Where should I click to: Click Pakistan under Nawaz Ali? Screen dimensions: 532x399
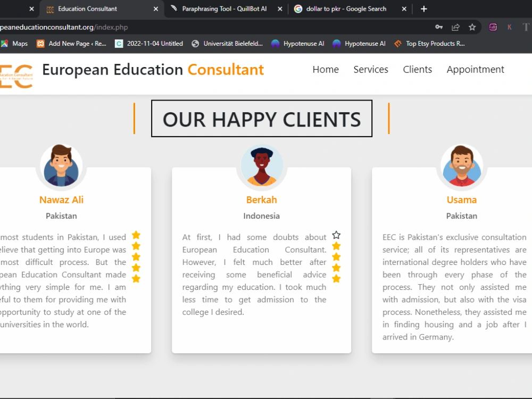61,216
